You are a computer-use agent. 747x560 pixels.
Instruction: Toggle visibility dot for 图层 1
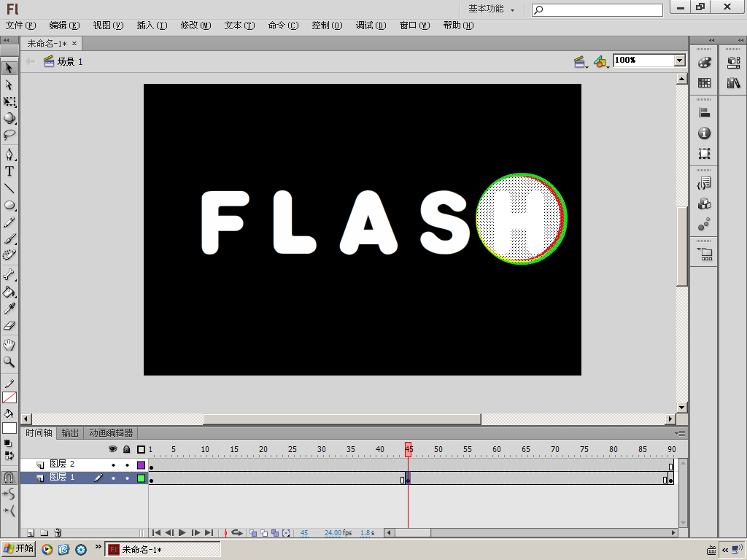(x=113, y=478)
